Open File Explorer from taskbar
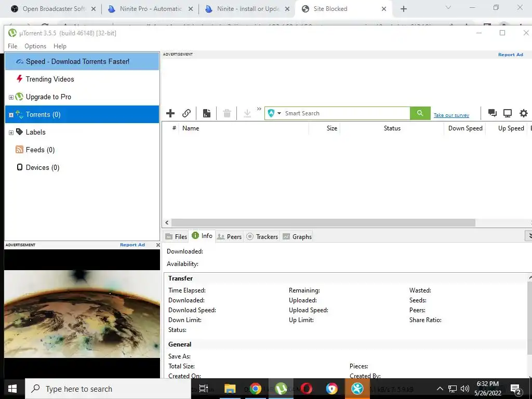532x399 pixels. point(230,389)
